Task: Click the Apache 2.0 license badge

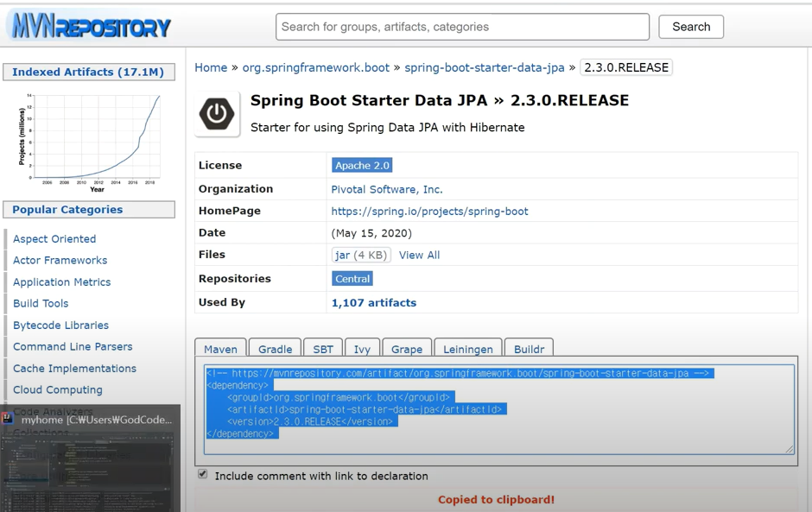Action: (x=362, y=166)
